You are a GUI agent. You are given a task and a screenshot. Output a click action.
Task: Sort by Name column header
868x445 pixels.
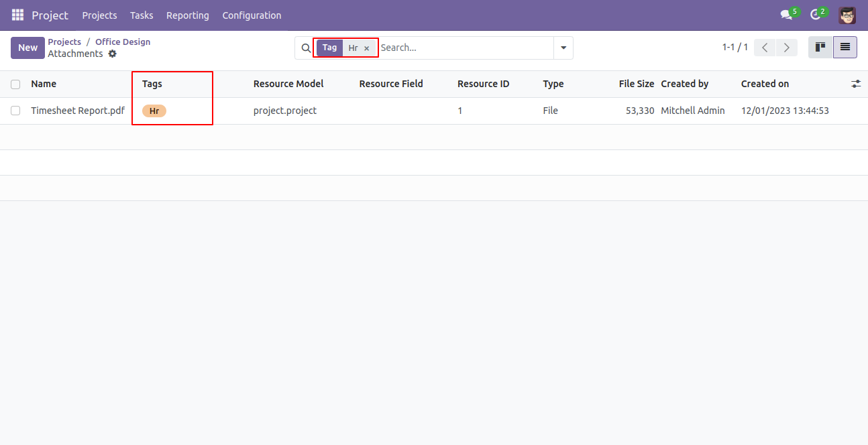[x=44, y=84]
